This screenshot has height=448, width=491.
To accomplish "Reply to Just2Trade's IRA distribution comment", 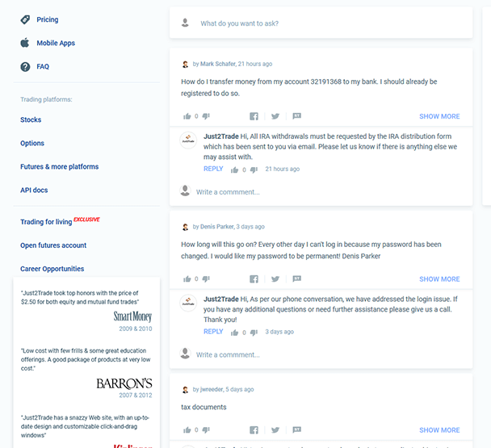I will tap(213, 169).
